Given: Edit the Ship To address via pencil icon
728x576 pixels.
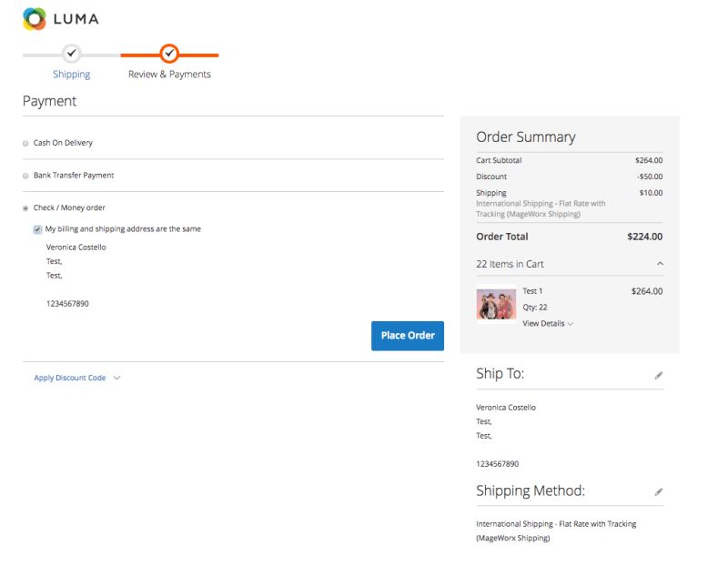Looking at the screenshot, I should [658, 375].
